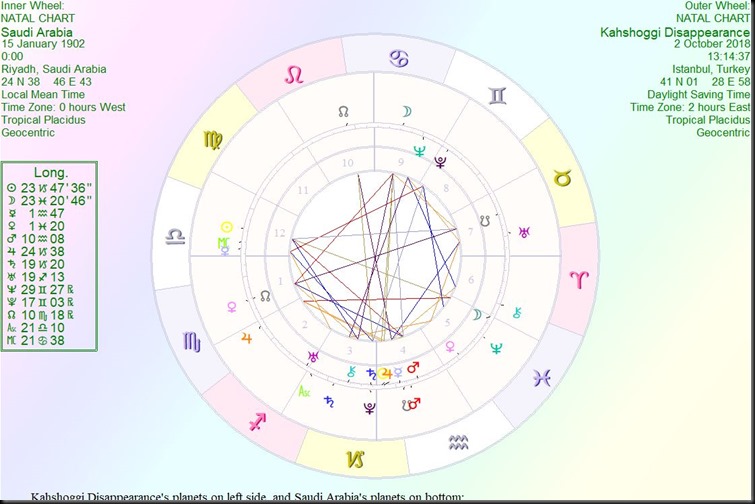
Task: Click the Scorpio sign glyph on the zodiac ring
Action: [192, 341]
